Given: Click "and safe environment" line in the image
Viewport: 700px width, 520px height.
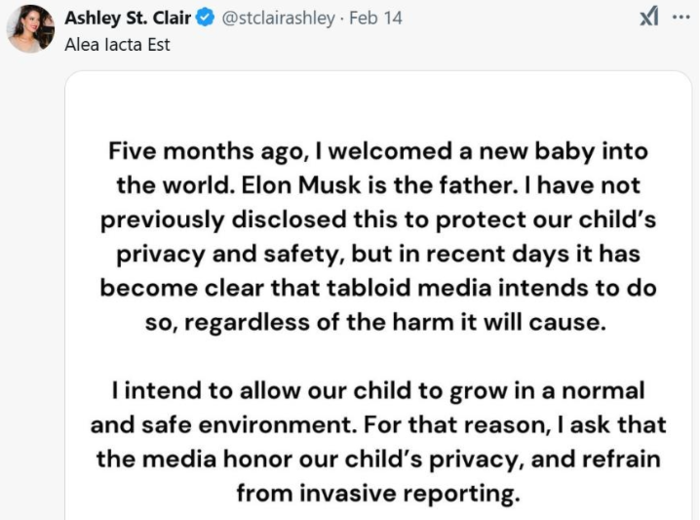Looking at the screenshot, I should (x=222, y=424).
